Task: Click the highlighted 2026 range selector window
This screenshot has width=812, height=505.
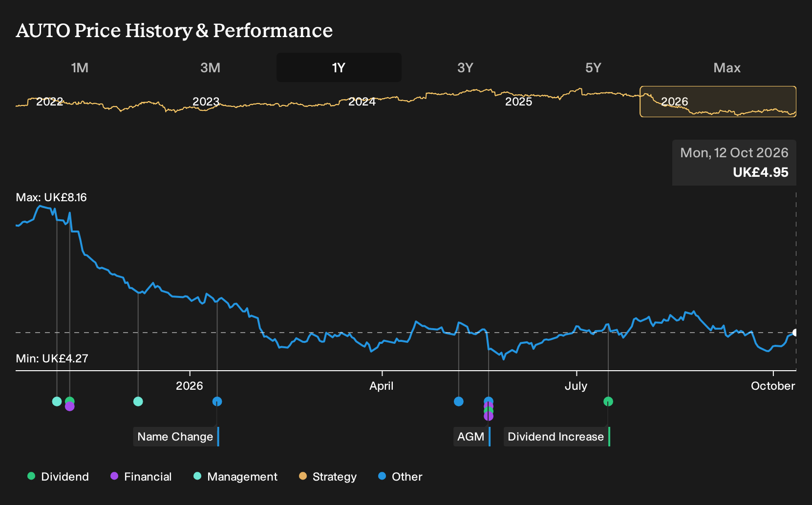Action: click(x=718, y=102)
